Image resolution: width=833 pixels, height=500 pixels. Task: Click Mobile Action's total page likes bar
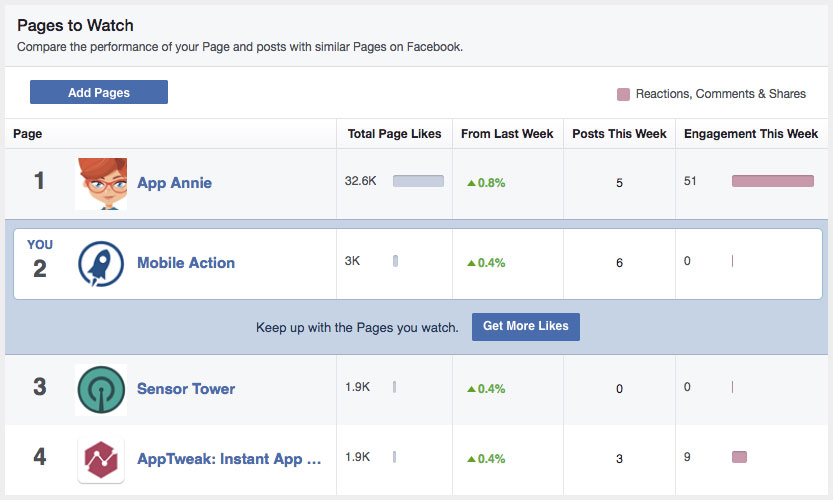tap(395, 261)
